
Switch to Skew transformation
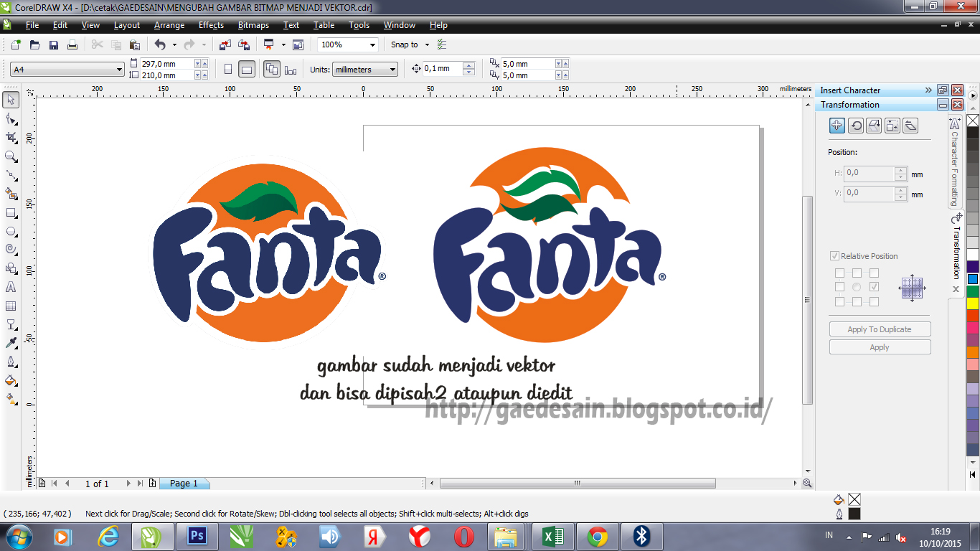click(x=910, y=126)
